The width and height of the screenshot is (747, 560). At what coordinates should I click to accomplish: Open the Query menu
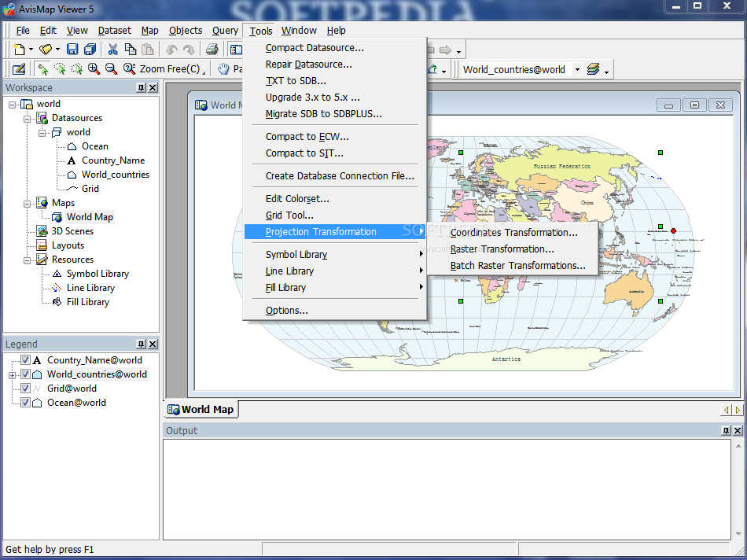[x=225, y=31]
